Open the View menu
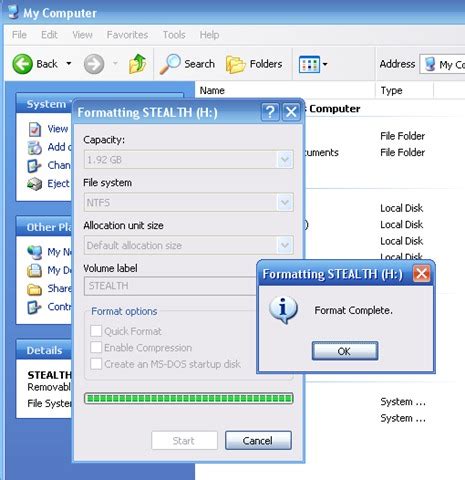This screenshot has height=480, width=465. pyautogui.click(x=82, y=35)
